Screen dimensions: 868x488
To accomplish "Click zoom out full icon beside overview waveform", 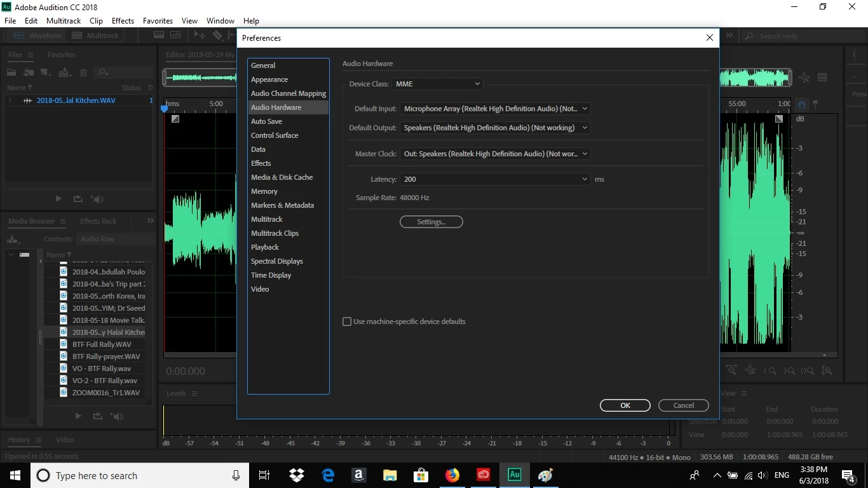I will click(804, 78).
